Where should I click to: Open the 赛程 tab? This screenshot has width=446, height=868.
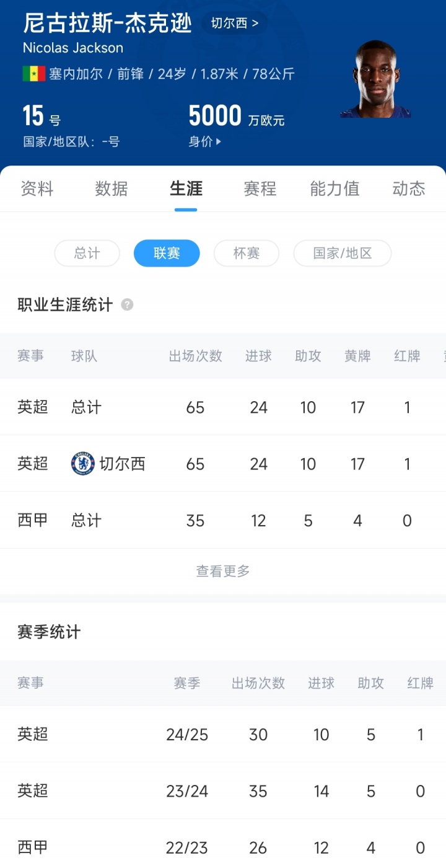(x=260, y=188)
